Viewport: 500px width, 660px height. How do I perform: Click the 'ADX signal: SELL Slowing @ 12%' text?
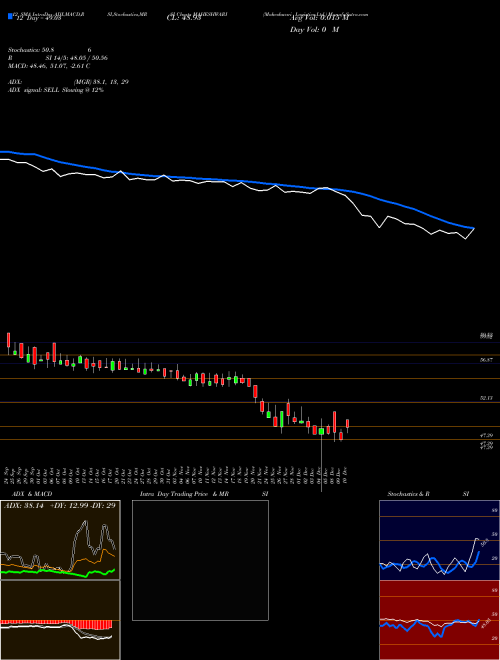[56, 90]
